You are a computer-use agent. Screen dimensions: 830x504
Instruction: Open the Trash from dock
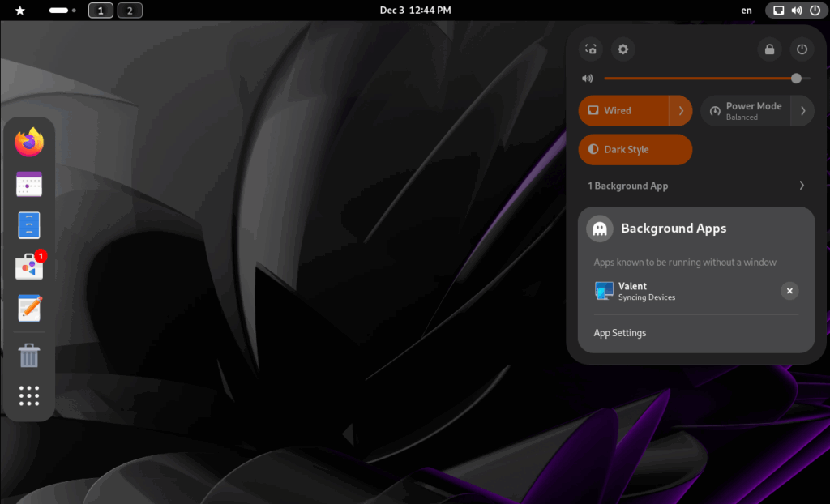(x=29, y=355)
